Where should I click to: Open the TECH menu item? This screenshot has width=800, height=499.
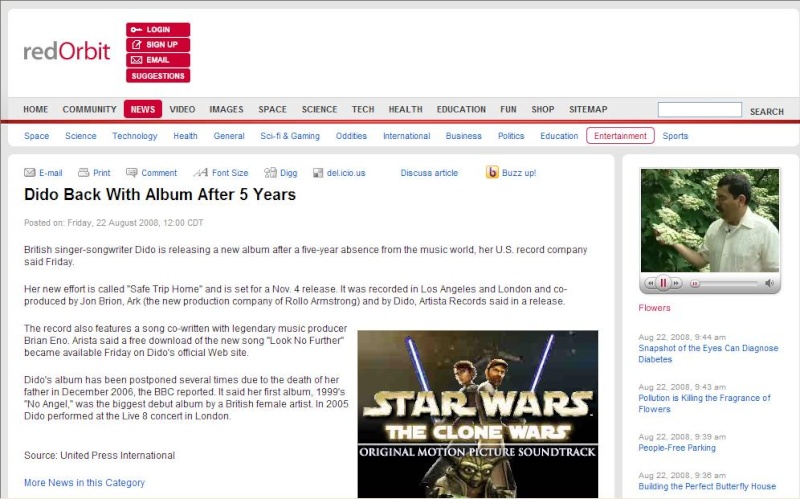pyautogui.click(x=363, y=109)
